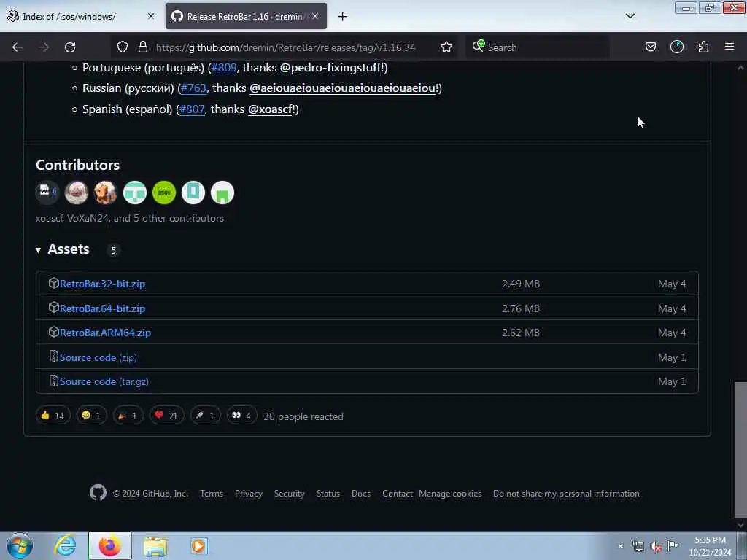The image size is (747, 560).
Task: Toggle the smiley laugh reaction
Action: 91,416
